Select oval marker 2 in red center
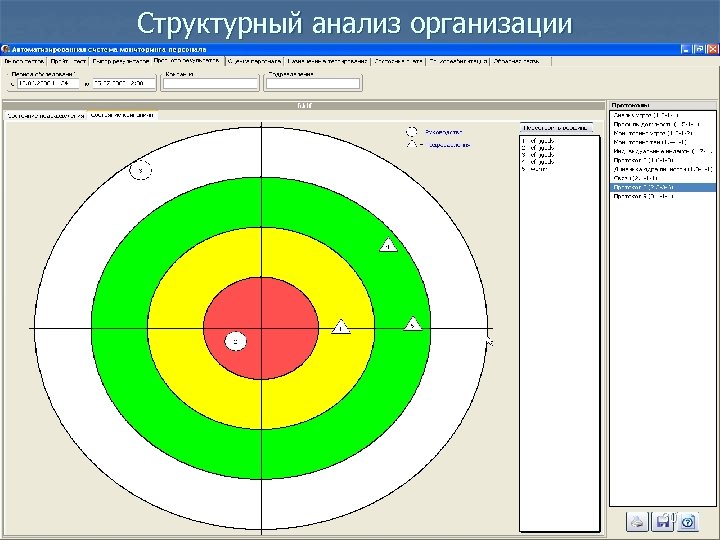 tap(236, 341)
